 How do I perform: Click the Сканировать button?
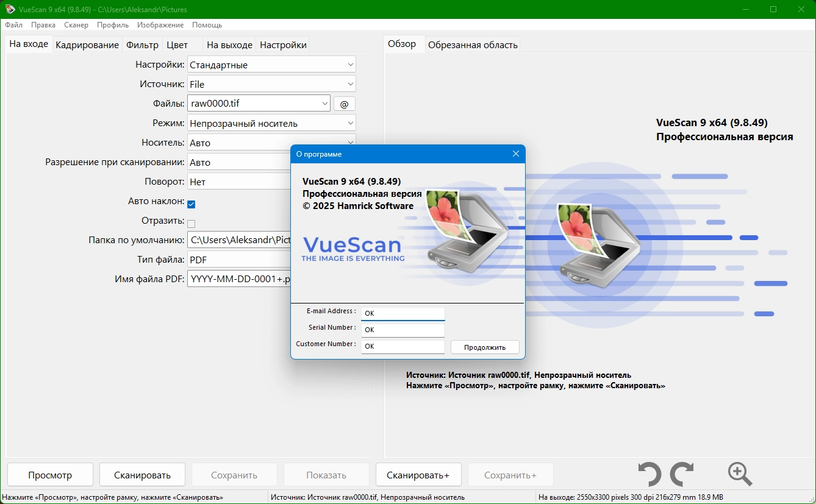click(142, 475)
